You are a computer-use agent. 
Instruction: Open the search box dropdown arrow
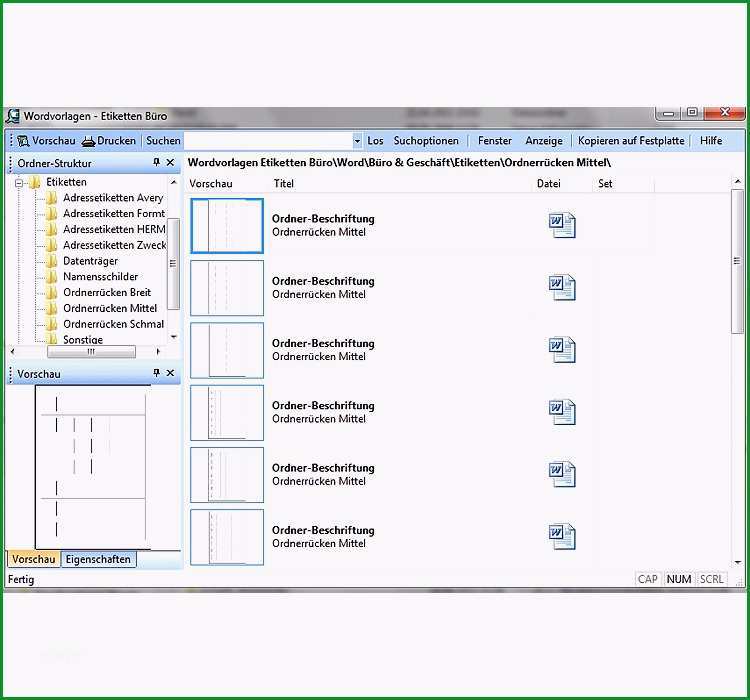(357, 141)
